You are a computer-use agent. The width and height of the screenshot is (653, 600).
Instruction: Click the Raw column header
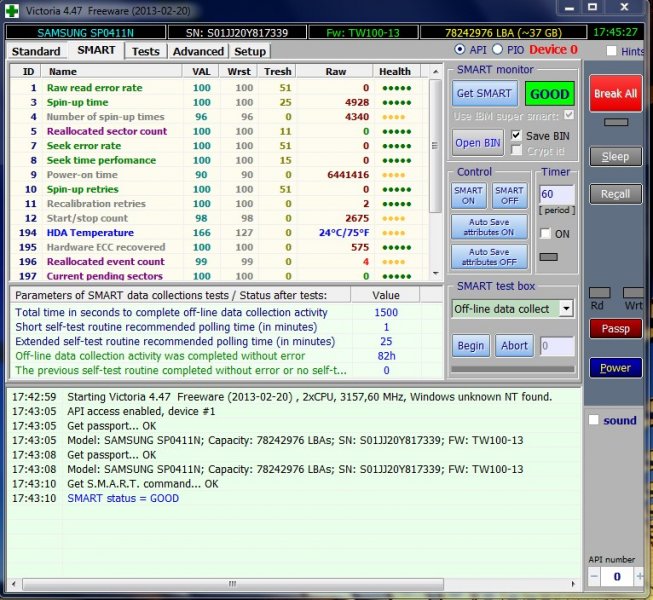point(335,71)
